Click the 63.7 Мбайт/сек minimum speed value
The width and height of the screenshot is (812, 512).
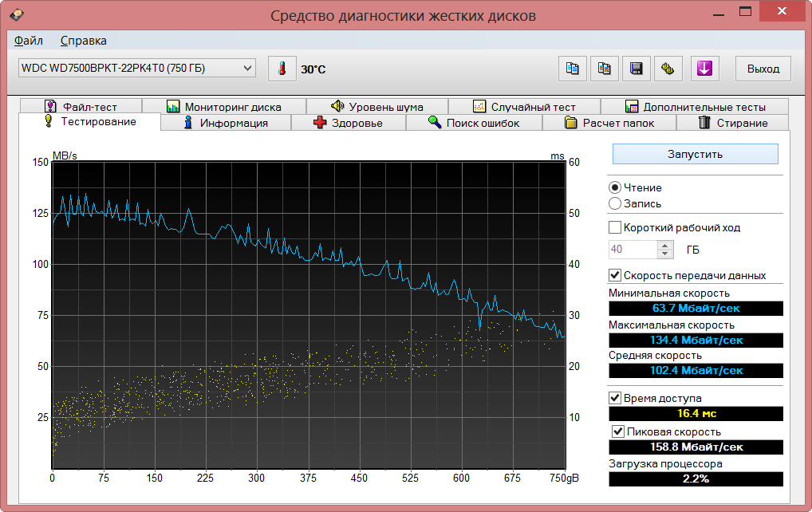[696, 308]
